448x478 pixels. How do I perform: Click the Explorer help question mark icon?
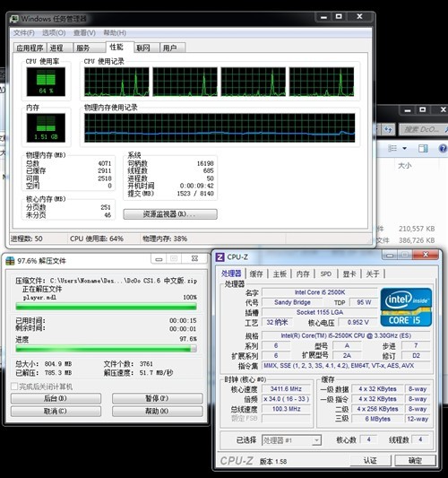[443, 148]
